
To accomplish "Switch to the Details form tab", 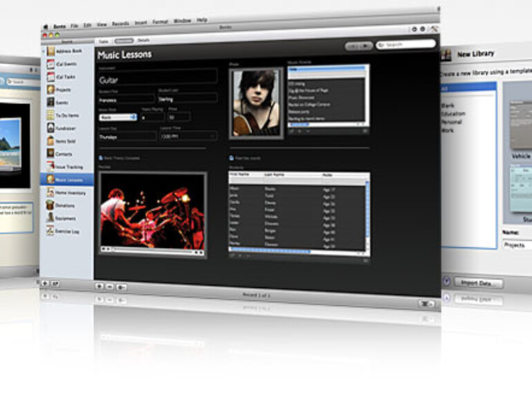I will [x=144, y=40].
